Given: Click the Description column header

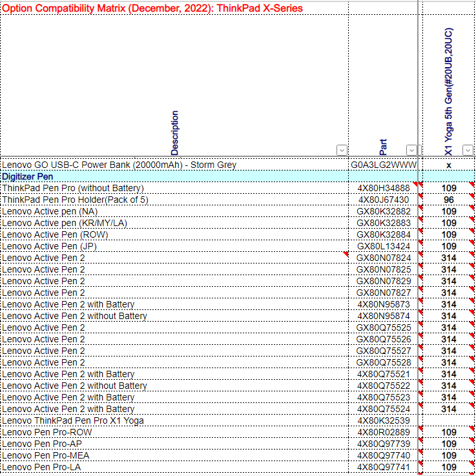Looking at the screenshot, I should 174,133.
